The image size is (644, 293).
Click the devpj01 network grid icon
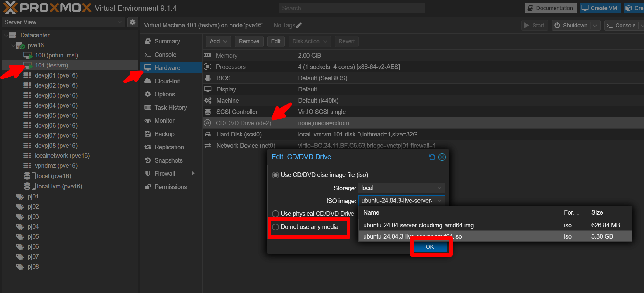point(27,75)
